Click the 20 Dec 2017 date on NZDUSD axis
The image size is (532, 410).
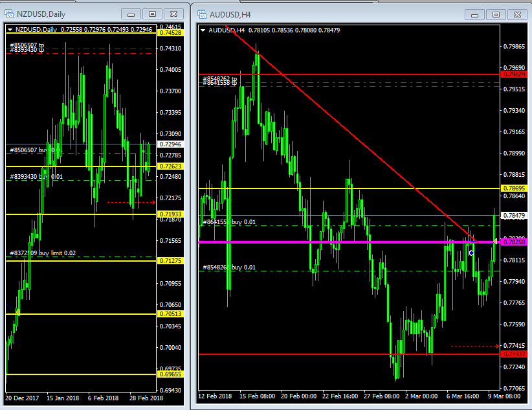22,398
